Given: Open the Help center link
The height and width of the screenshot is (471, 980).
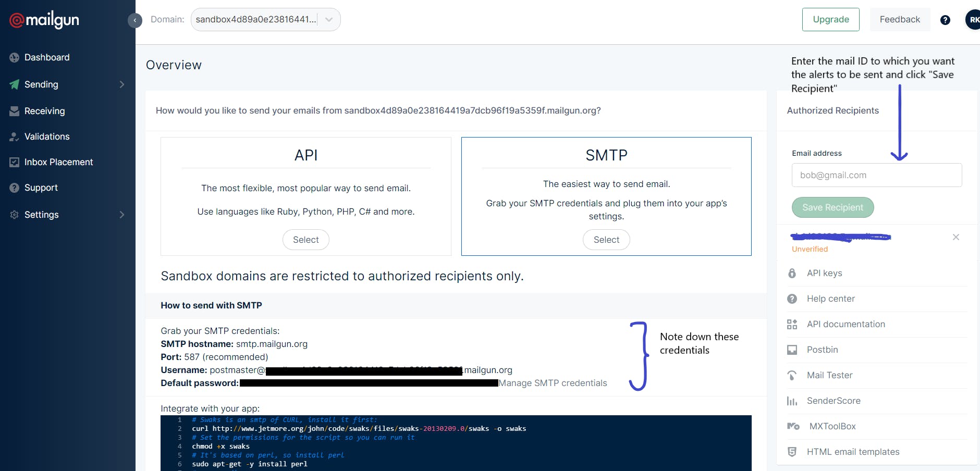Looking at the screenshot, I should [x=830, y=299].
